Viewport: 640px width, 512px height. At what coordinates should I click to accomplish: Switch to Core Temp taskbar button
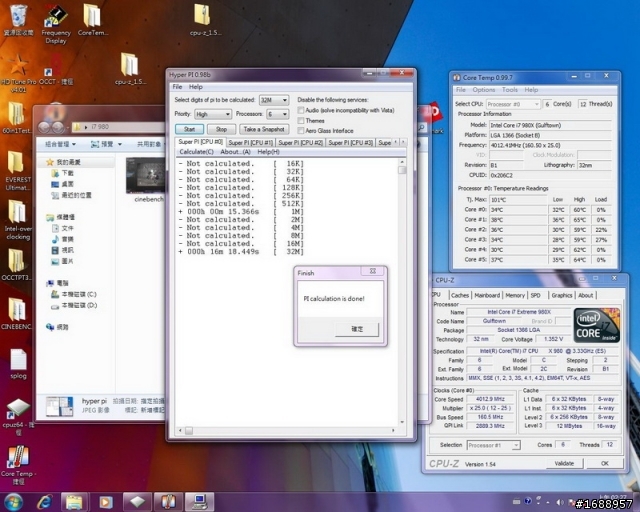click(x=168, y=502)
